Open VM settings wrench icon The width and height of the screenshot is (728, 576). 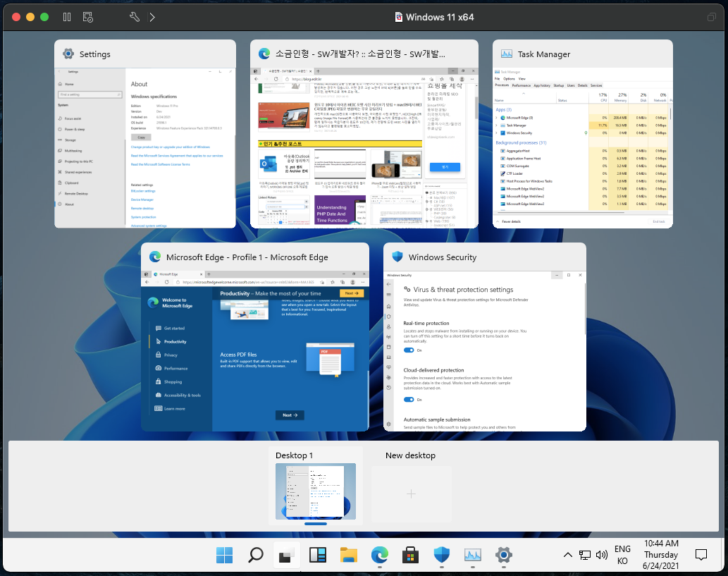pyautogui.click(x=134, y=17)
